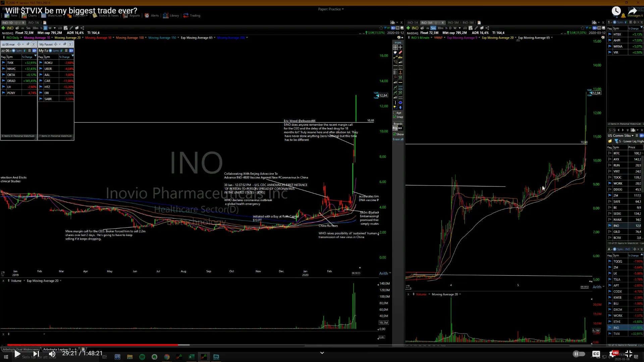This screenshot has width=644, height=362.
Task: Click green plus next to INO on daily chart
Action: point(3,28)
